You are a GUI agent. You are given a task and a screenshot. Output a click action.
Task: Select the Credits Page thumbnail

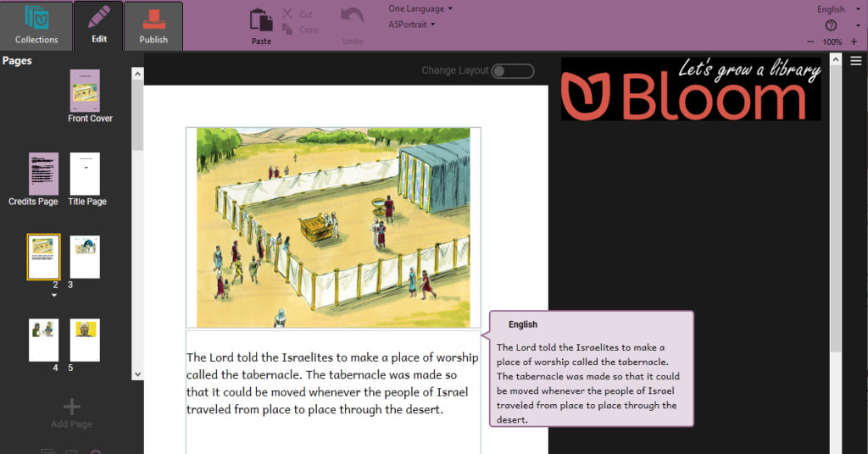[x=43, y=174]
